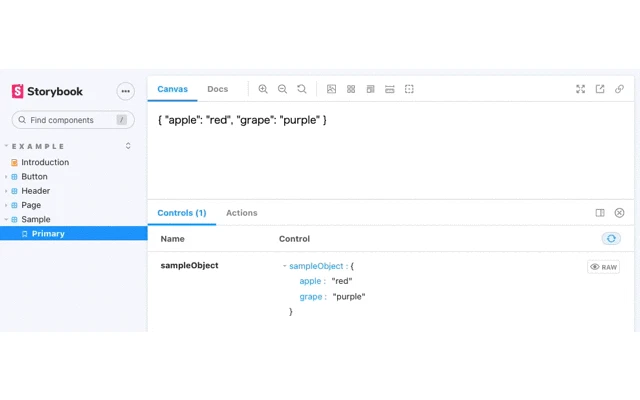The image size is (640, 400).
Task: Click the Storybook logo
Action: pos(47,91)
